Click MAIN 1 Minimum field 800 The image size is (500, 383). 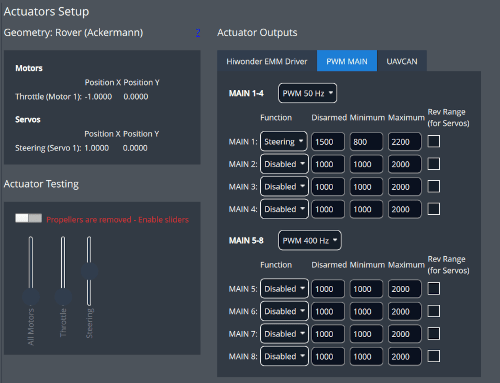(x=366, y=142)
